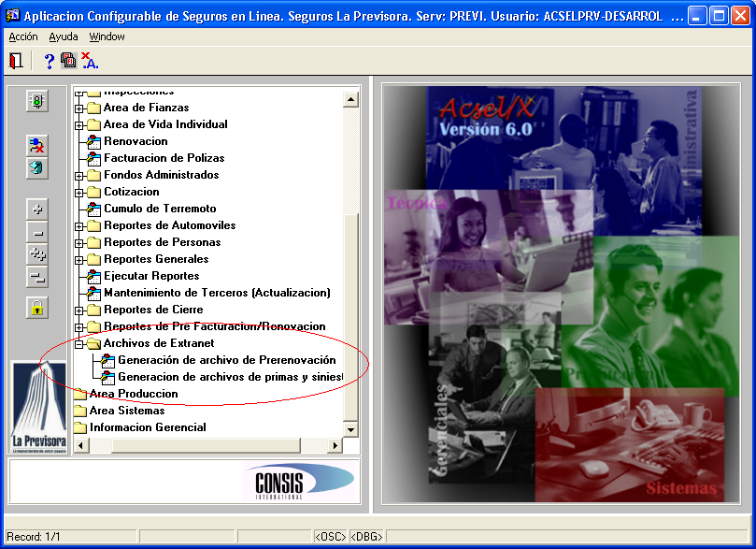The image size is (756, 549).
Task: Click the La Previsora building logo
Action: [x=39, y=407]
